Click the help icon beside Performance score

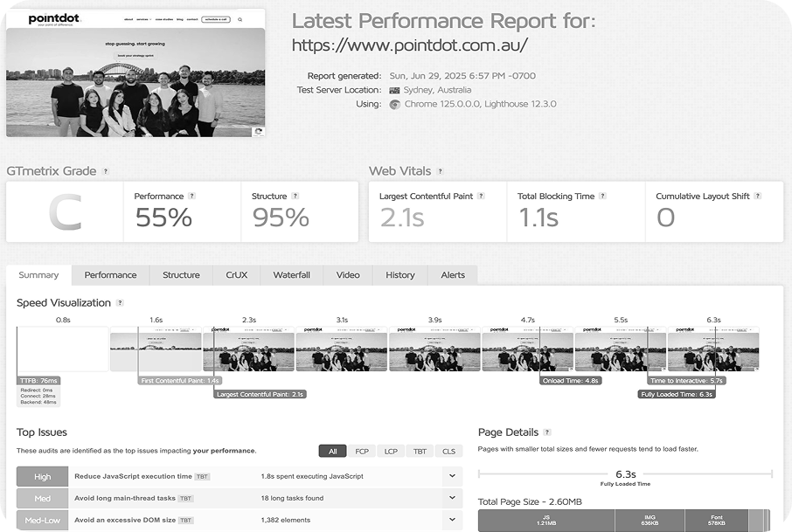(192, 197)
